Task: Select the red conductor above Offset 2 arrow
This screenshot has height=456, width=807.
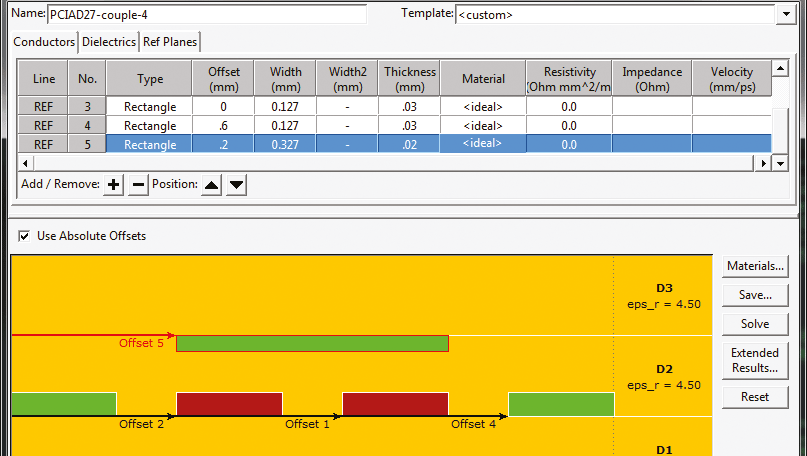Action: coord(230,404)
